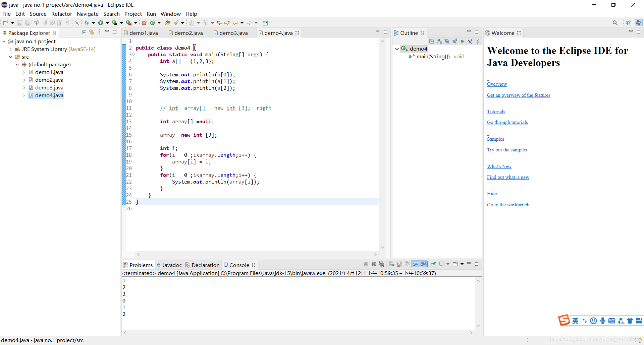Click the Back navigation arrow

(235, 23)
